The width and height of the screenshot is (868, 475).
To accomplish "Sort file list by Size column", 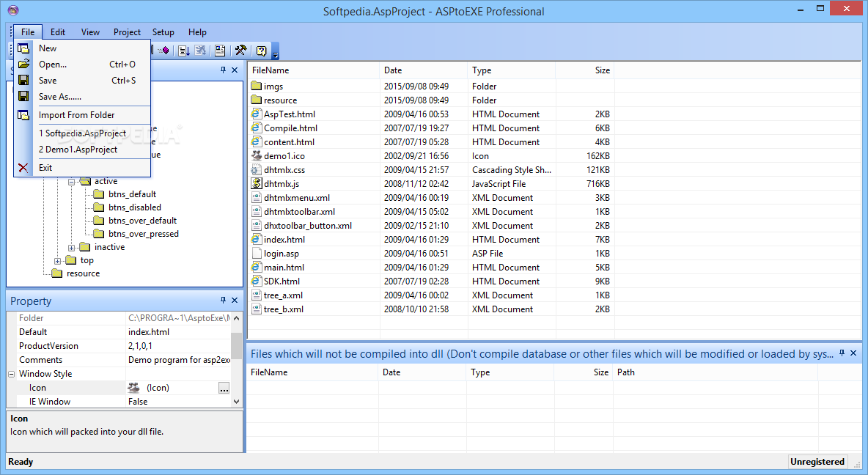I will coord(584,70).
